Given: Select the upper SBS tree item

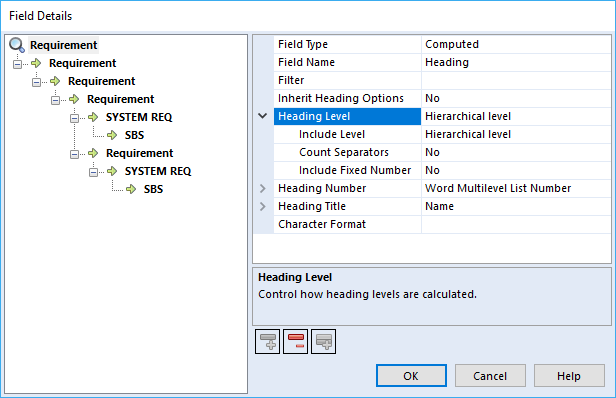Looking at the screenshot, I should (134, 135).
